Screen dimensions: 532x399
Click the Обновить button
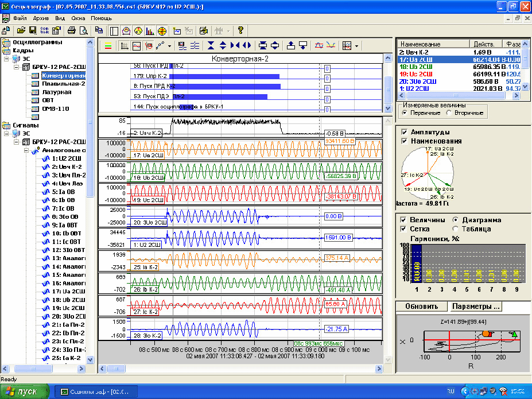click(x=421, y=307)
